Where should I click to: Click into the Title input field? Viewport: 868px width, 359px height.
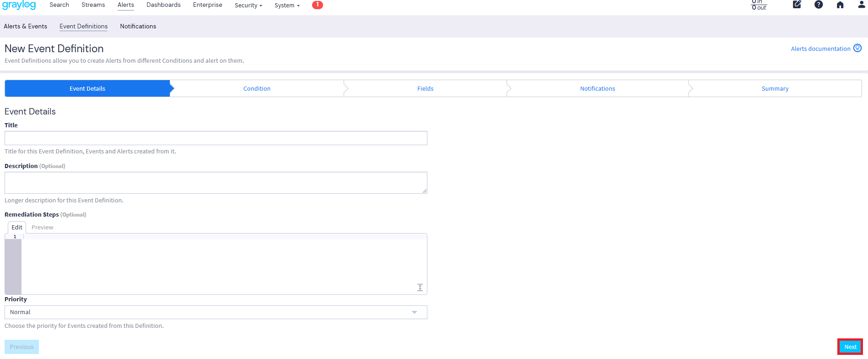click(x=216, y=138)
